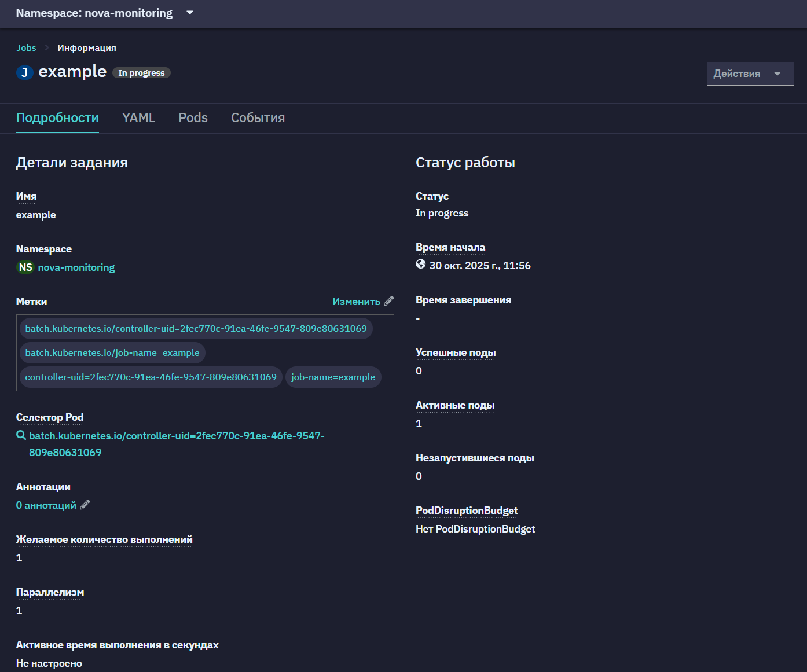Click Изменить to edit labels
The height and width of the screenshot is (672, 807).
[x=356, y=302]
